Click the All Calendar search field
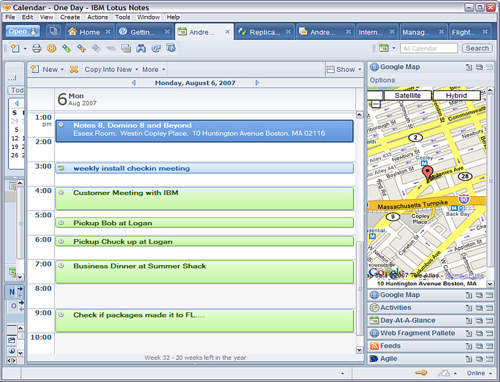Viewport: 500px width, 382px height. (429, 48)
